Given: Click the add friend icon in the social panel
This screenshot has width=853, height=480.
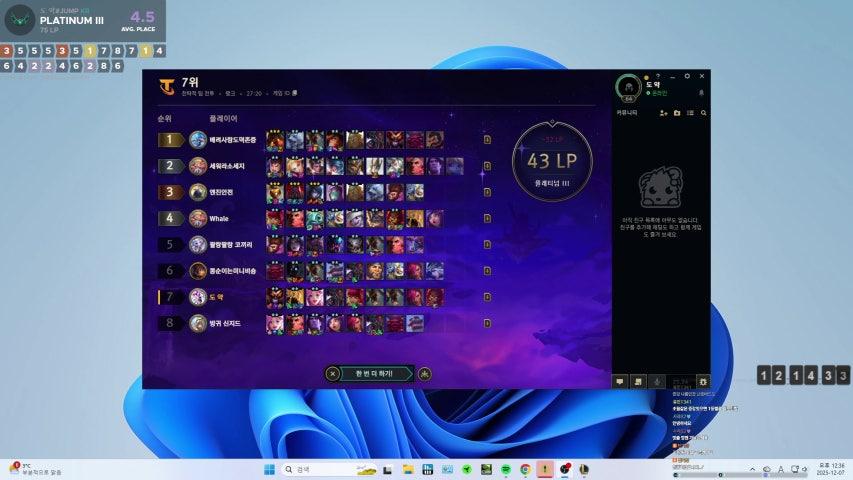Looking at the screenshot, I should click(x=664, y=113).
